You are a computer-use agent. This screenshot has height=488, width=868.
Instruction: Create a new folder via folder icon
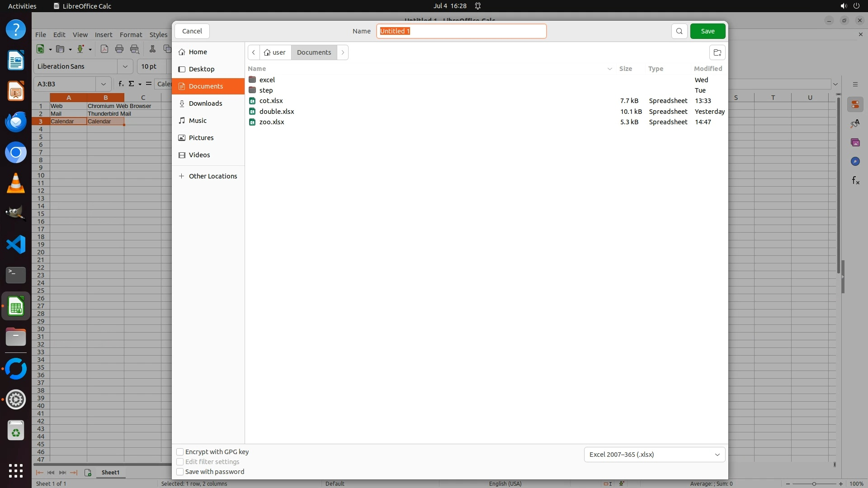point(717,52)
